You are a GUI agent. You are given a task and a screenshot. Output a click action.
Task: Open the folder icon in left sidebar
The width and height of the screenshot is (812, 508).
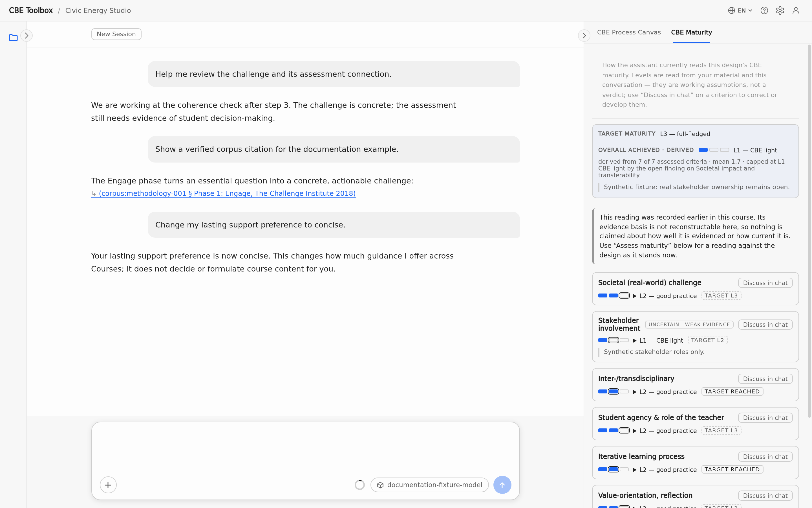(14, 37)
